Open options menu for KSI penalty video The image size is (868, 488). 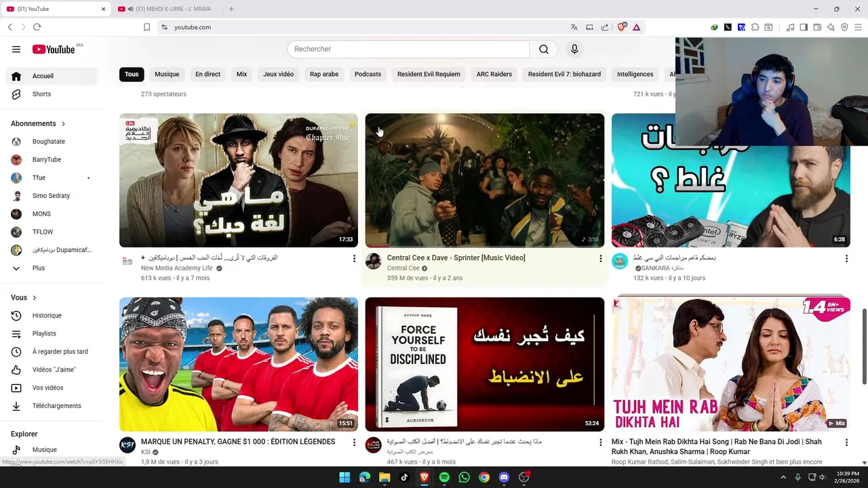[354, 442]
